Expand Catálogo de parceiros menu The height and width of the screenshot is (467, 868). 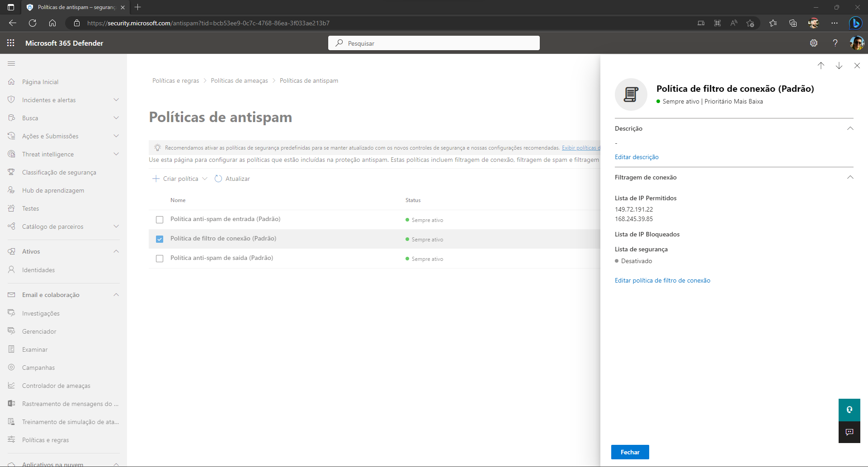pyautogui.click(x=116, y=226)
